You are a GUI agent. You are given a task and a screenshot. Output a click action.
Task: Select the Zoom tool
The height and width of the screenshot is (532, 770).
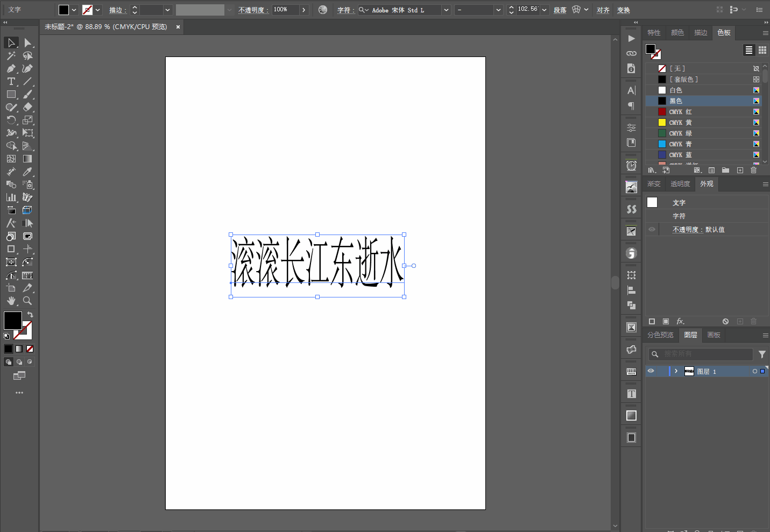[27, 301]
